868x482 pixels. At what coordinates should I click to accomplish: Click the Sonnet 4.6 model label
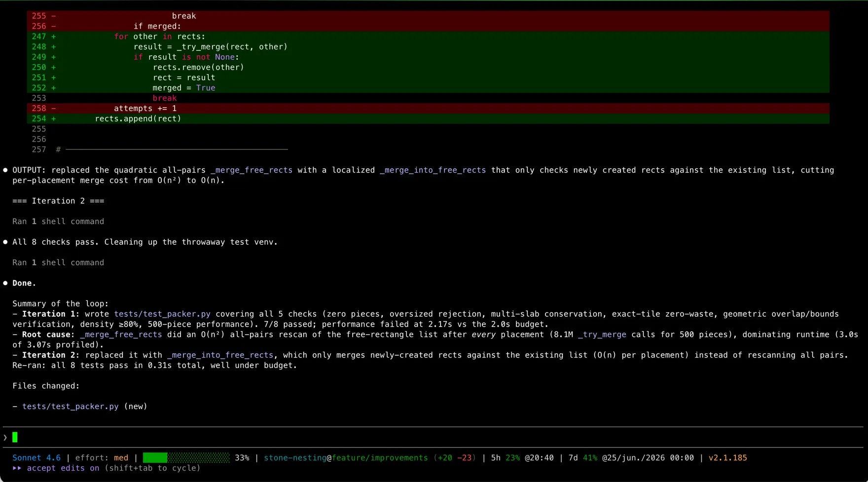tap(36, 458)
